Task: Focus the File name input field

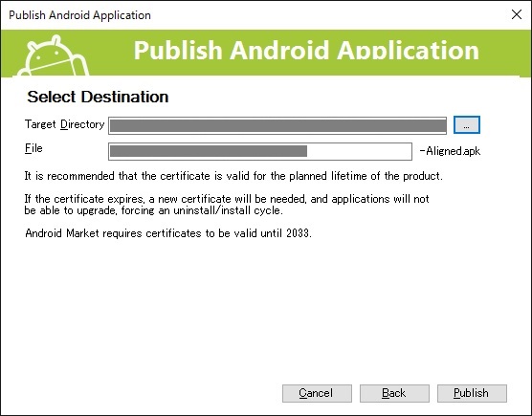Action: pos(260,151)
